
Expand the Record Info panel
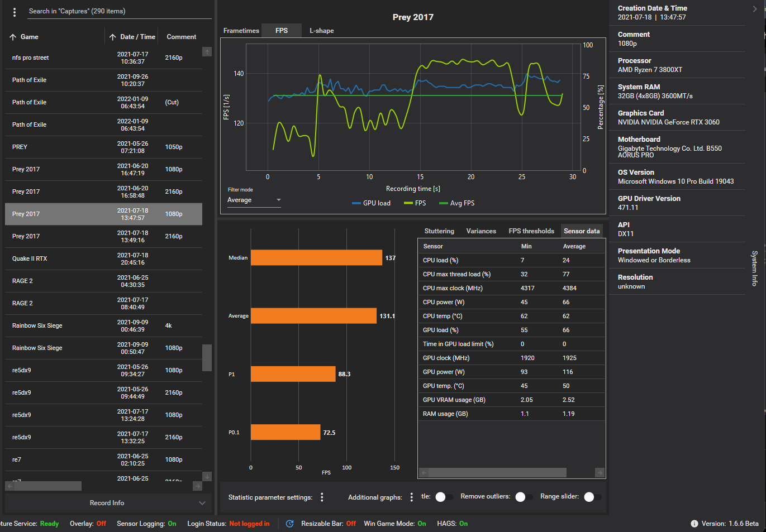coord(108,503)
